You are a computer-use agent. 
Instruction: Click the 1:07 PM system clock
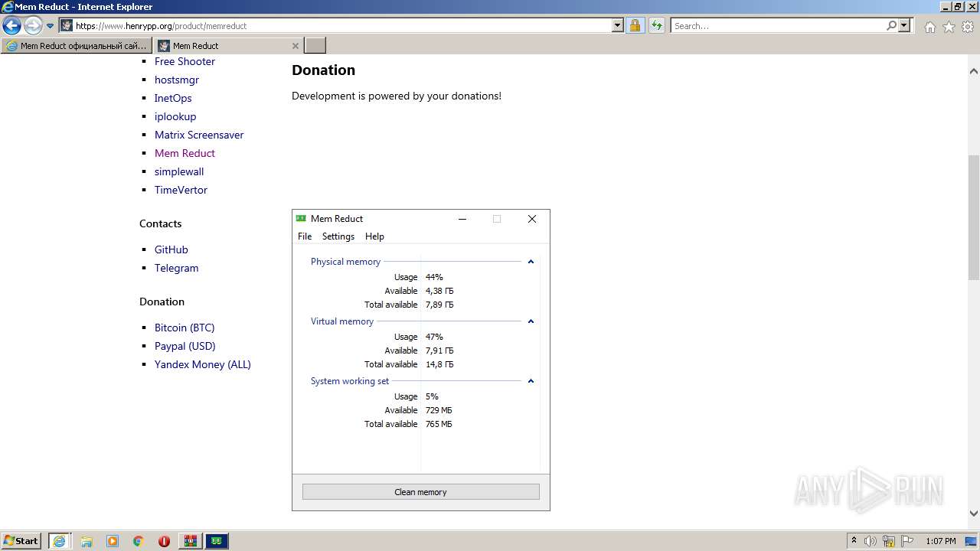pos(941,541)
